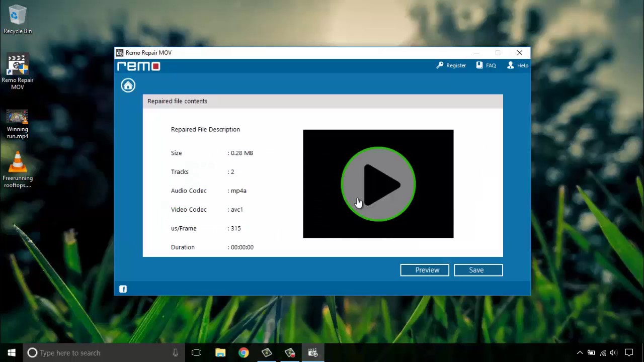Activate the taskbar microphone search icon
The height and width of the screenshot is (362, 644).
click(176, 353)
